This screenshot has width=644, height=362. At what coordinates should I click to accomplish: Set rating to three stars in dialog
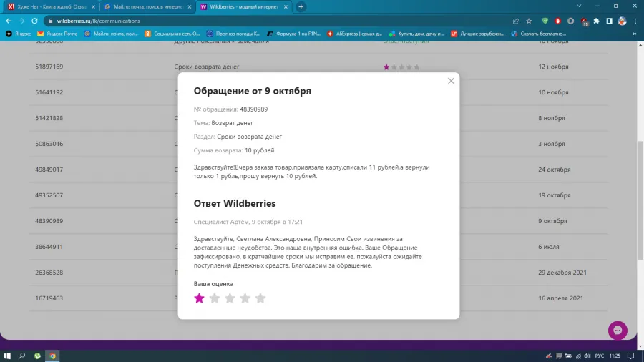[230, 298]
